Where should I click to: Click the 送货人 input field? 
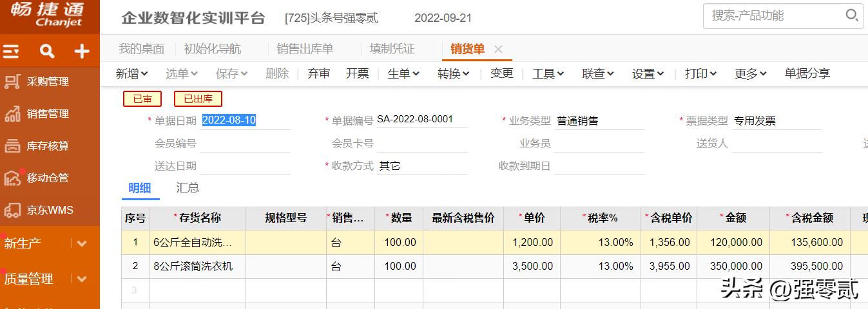click(x=776, y=143)
